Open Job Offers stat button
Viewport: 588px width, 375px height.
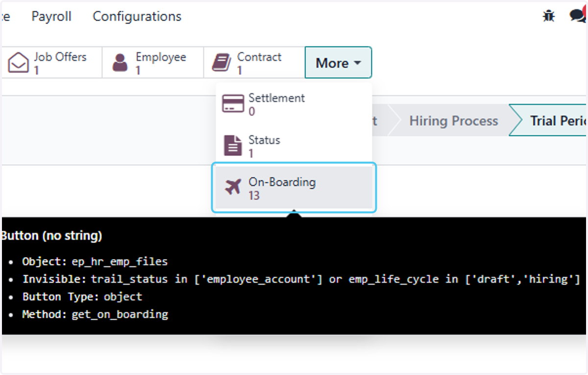click(x=51, y=63)
